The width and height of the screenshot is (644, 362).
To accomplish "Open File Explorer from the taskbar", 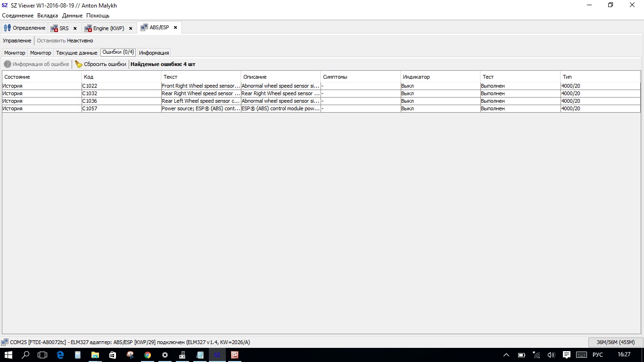I will click(95, 355).
